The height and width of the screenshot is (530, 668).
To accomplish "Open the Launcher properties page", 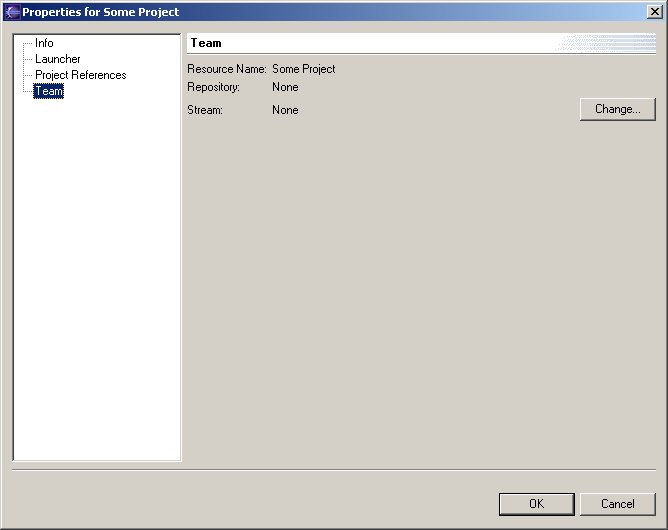I will coord(57,59).
